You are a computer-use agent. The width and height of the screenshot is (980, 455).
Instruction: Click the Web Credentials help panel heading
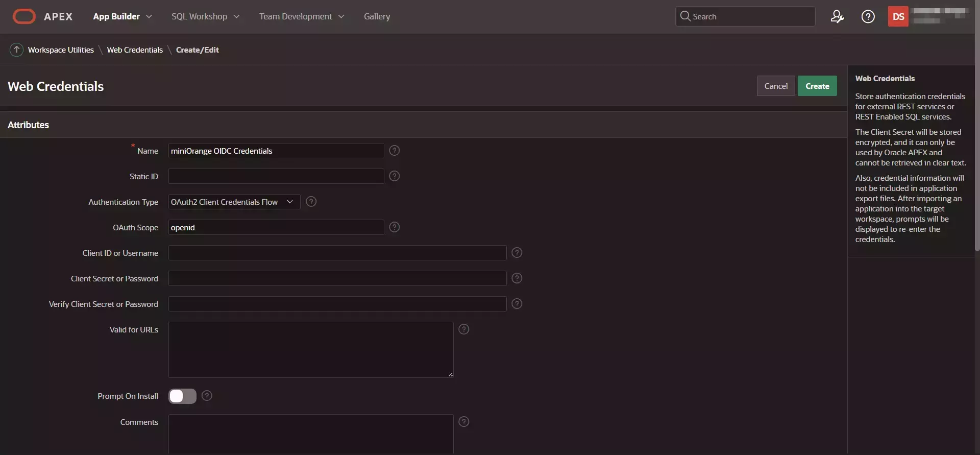[x=885, y=78]
